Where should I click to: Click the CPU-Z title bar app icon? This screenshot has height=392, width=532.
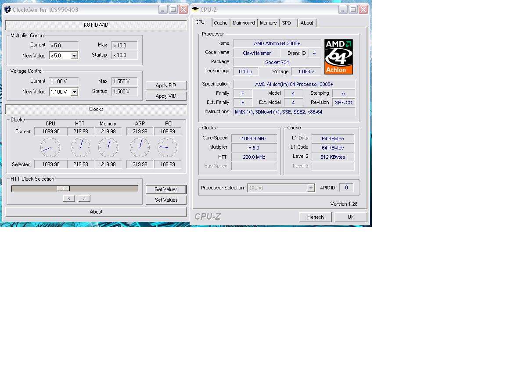[195, 9]
